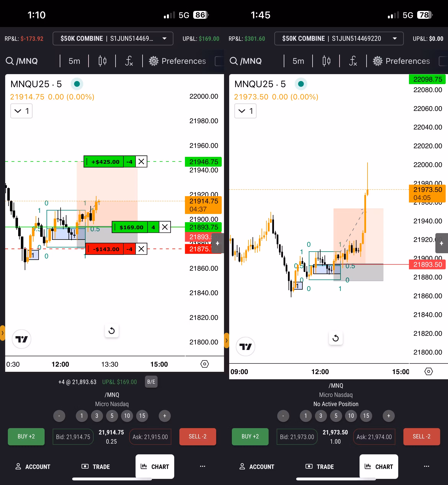Open Preferences gear in left panel
448x485 pixels.
pyautogui.click(x=177, y=61)
